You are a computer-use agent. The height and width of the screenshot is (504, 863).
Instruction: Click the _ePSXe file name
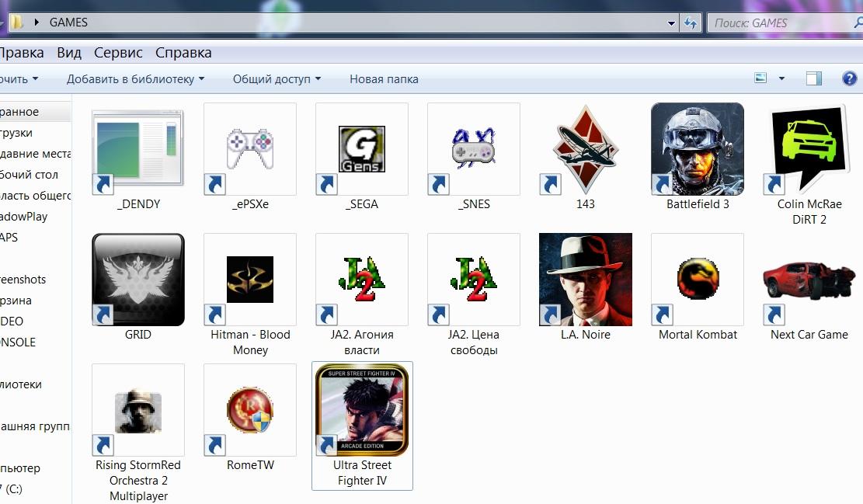coord(250,204)
